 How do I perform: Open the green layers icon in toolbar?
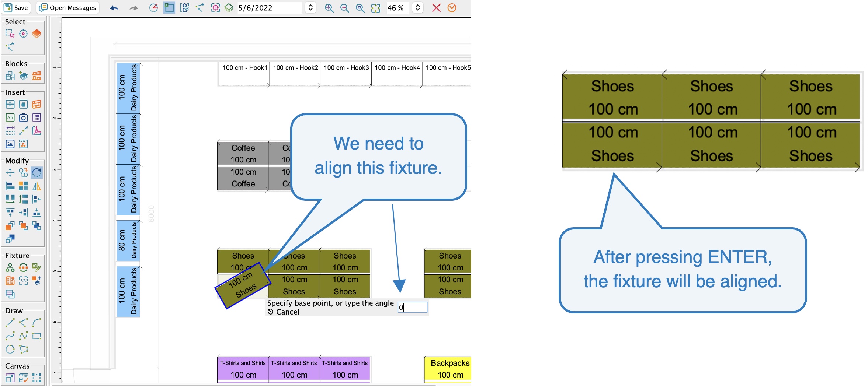click(x=229, y=8)
